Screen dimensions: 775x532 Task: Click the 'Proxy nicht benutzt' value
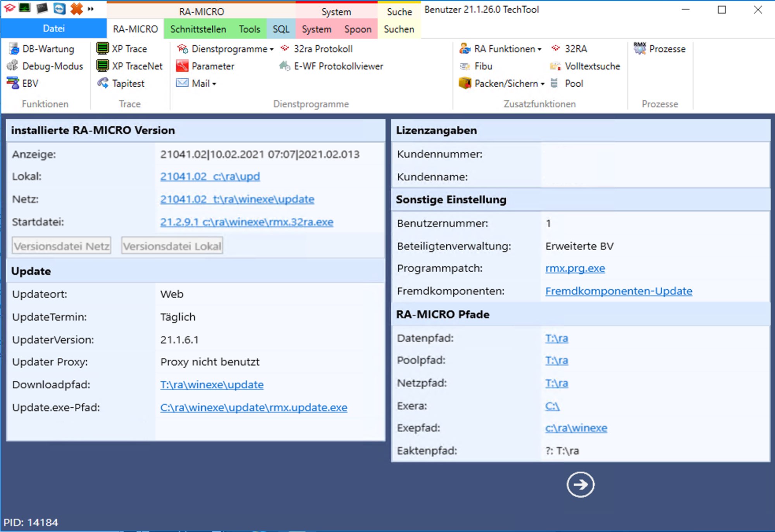(210, 362)
